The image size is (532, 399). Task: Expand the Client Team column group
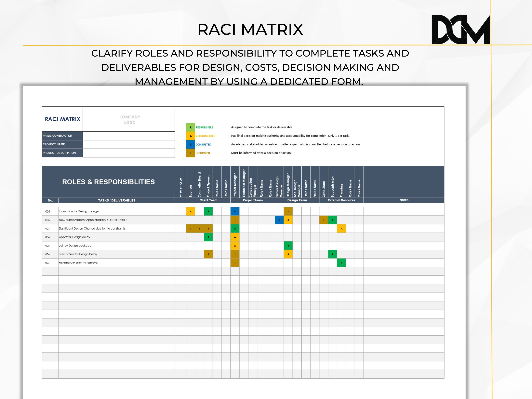(208, 200)
